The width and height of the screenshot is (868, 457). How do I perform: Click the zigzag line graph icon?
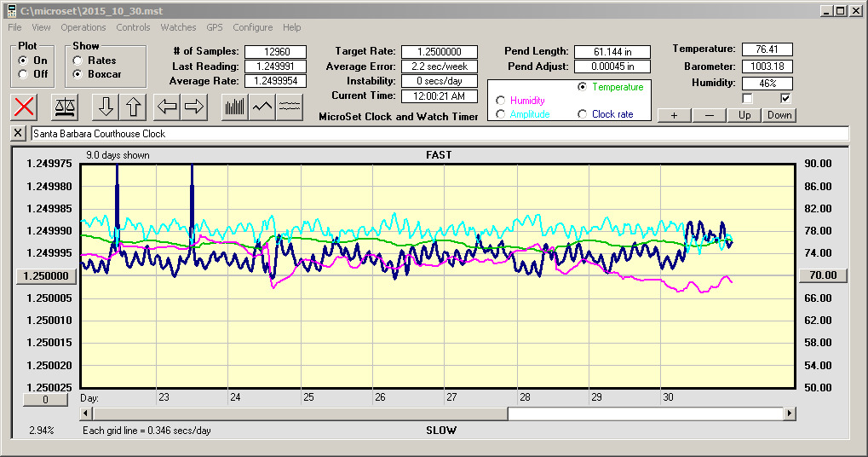pos(262,107)
